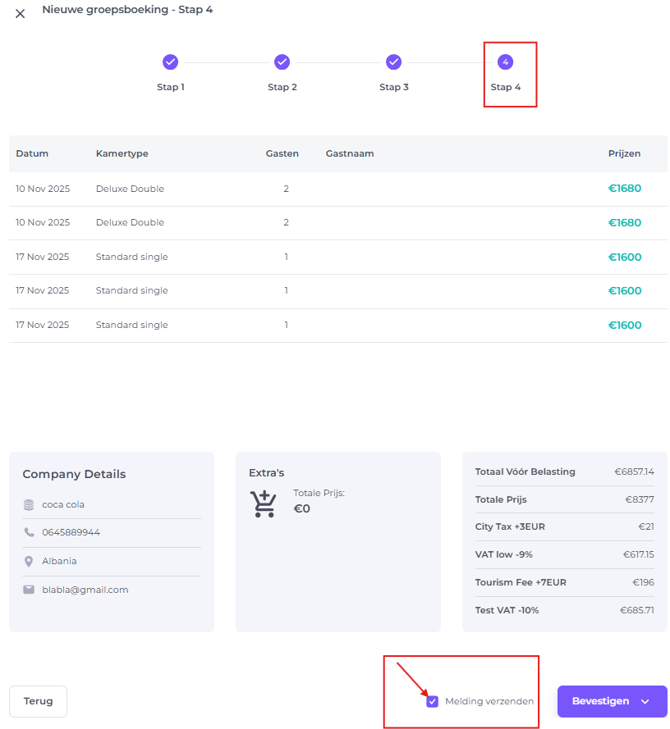Click the Stap 1 checkmark circle
Screen dimensions: 670x729
170,62
